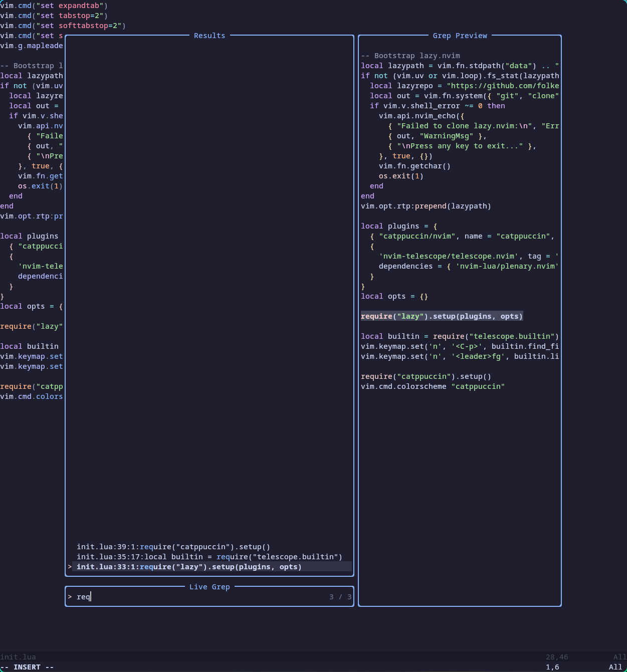Click highlighted preview line require("lazy").setup(plugins, opts)
Screen dimensions: 627x672
click(442, 316)
